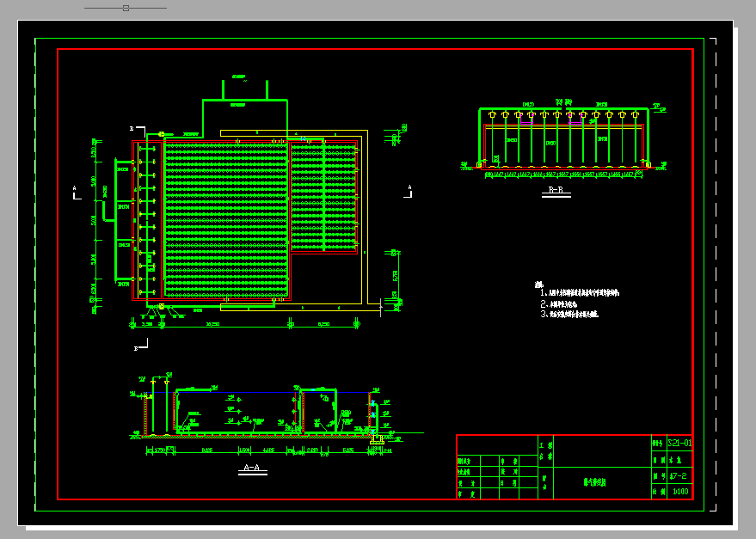Click the bottom-right dashed corner crop mark
Image resolution: width=756 pixels, height=539 pixels.
click(713, 508)
